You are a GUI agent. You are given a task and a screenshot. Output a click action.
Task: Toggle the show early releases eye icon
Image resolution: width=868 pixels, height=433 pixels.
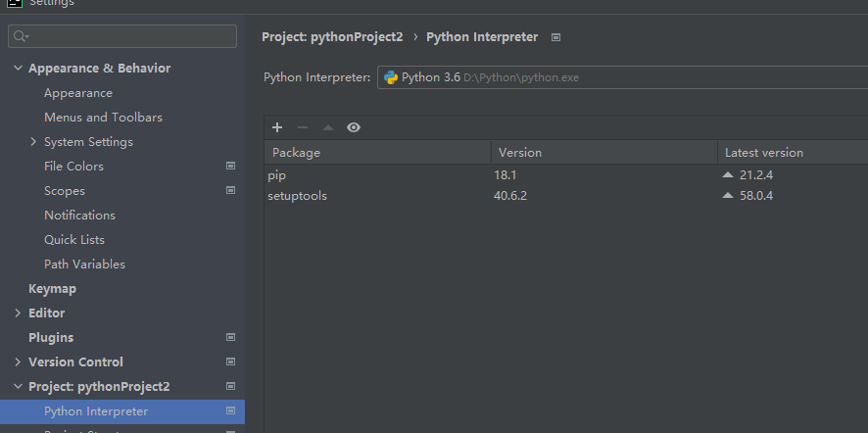click(x=354, y=127)
